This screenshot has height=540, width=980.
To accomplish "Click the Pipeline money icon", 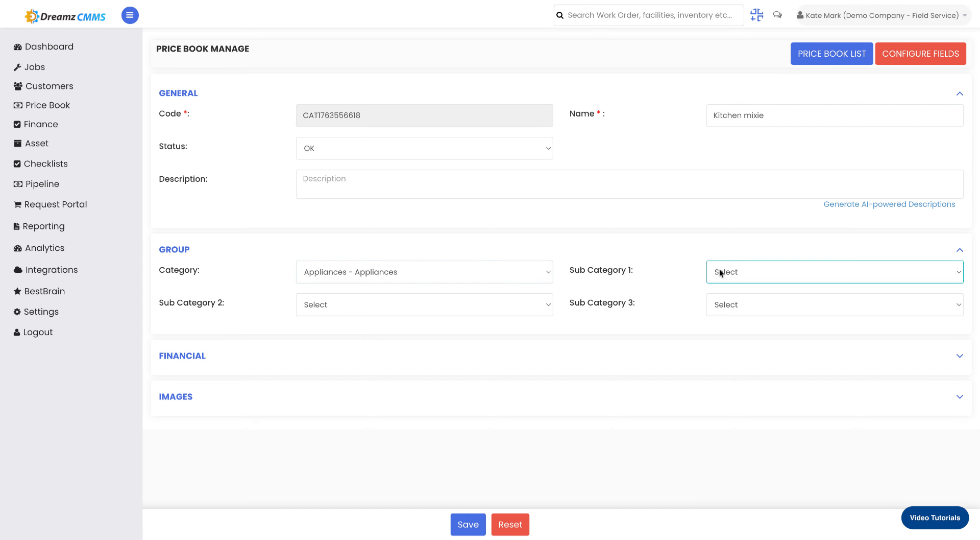I will point(18,184).
